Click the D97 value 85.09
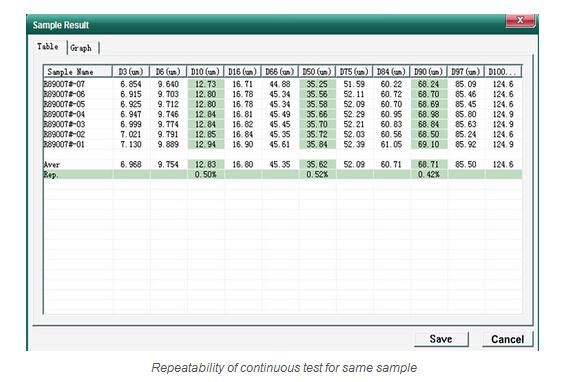 coord(466,84)
